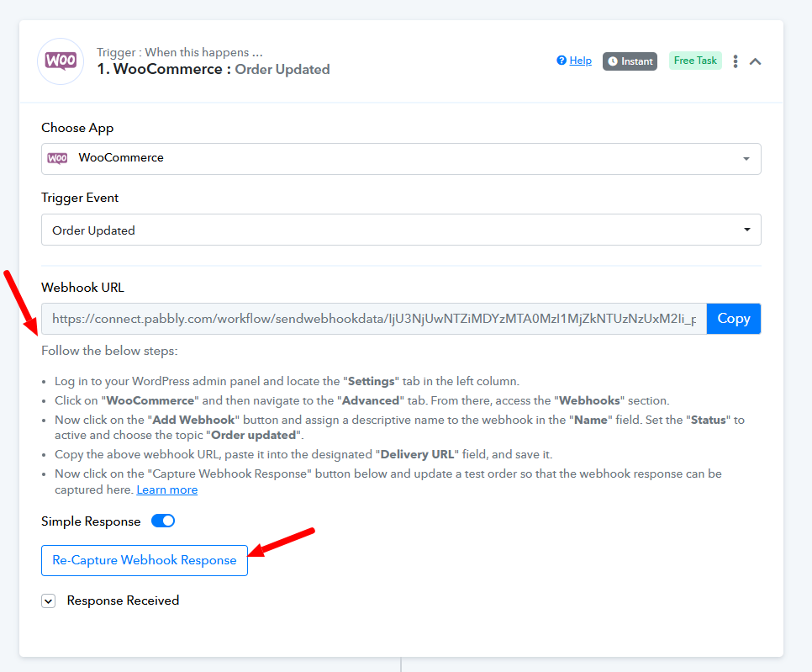Click 'Trigger : When this happens ...' text

click(x=180, y=52)
